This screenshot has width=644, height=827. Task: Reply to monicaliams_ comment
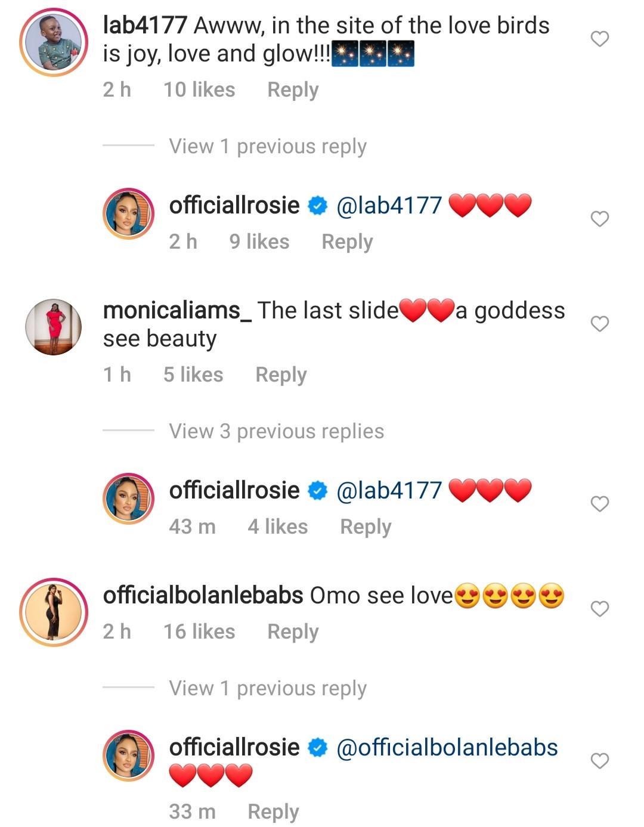coord(281,375)
